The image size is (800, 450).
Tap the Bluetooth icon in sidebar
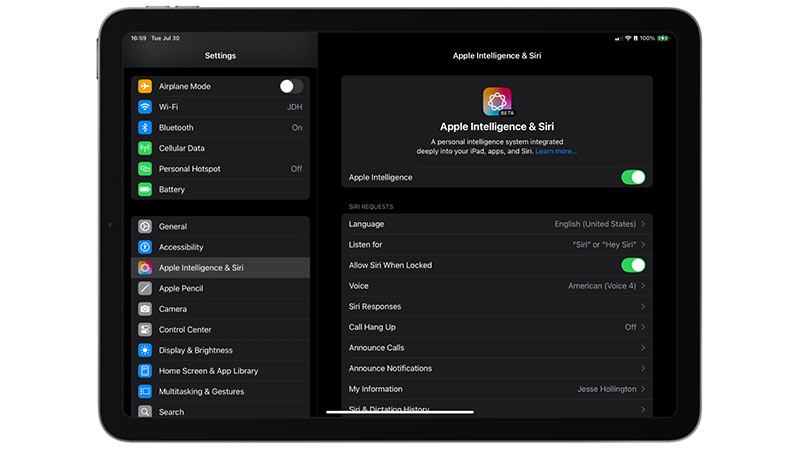tap(145, 128)
